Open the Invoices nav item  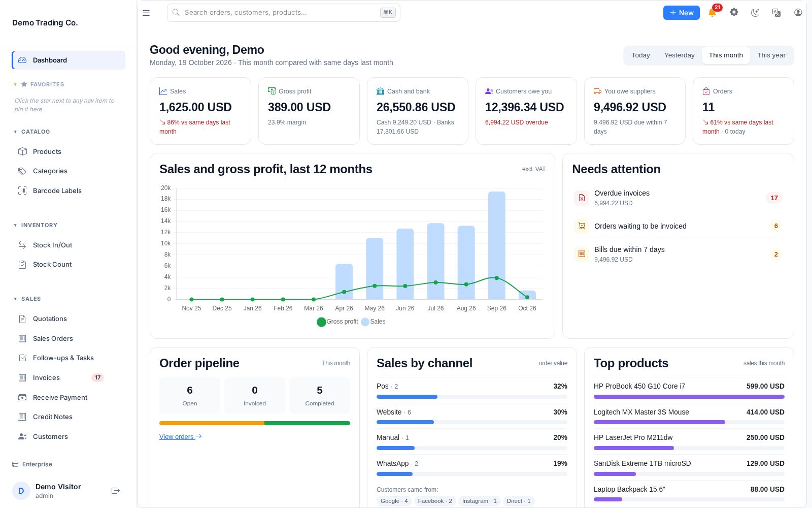(69, 377)
